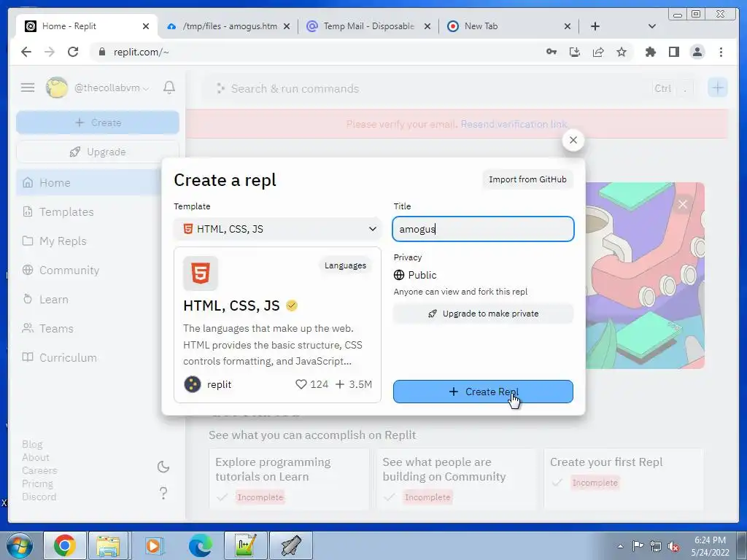The width and height of the screenshot is (747, 560).
Task: Open the Careers footer link
Action: 39,470
